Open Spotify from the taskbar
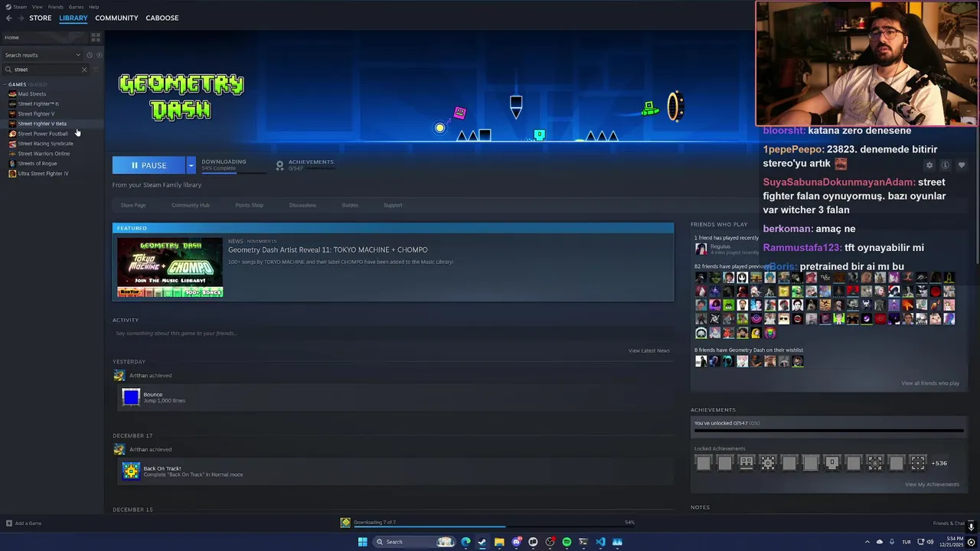980x551 pixels. pos(567,542)
